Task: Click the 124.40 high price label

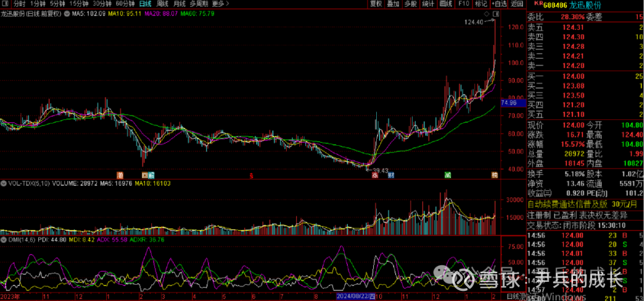Action: point(475,21)
